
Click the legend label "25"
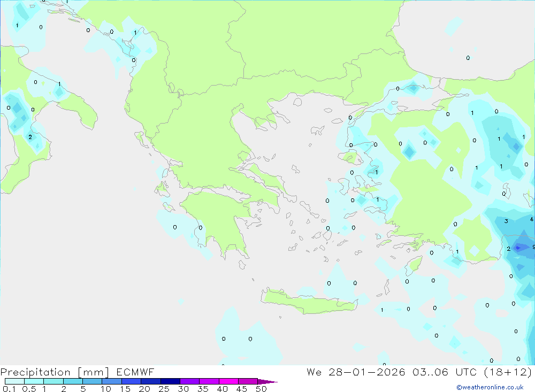point(164,389)
